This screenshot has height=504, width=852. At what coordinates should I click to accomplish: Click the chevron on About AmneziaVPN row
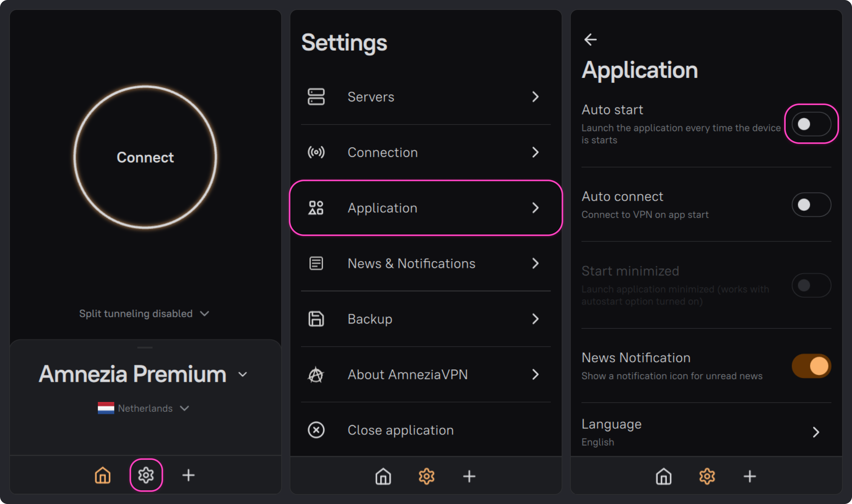[x=535, y=374]
